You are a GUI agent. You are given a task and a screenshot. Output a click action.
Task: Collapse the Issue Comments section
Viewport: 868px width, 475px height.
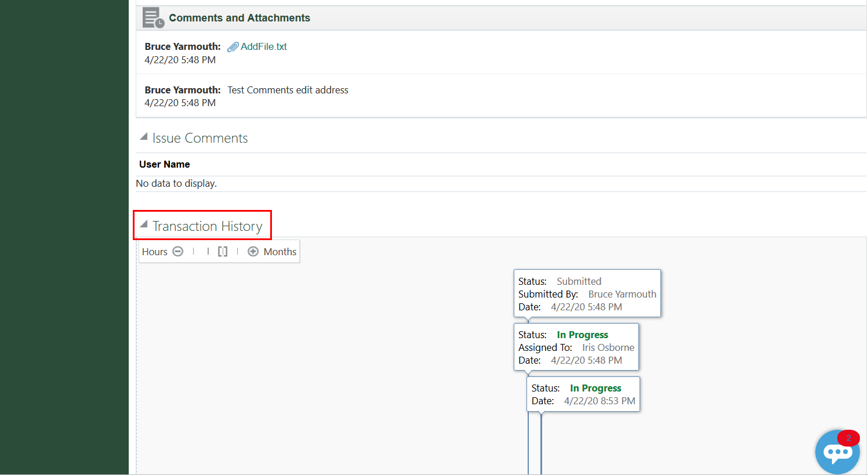144,137
